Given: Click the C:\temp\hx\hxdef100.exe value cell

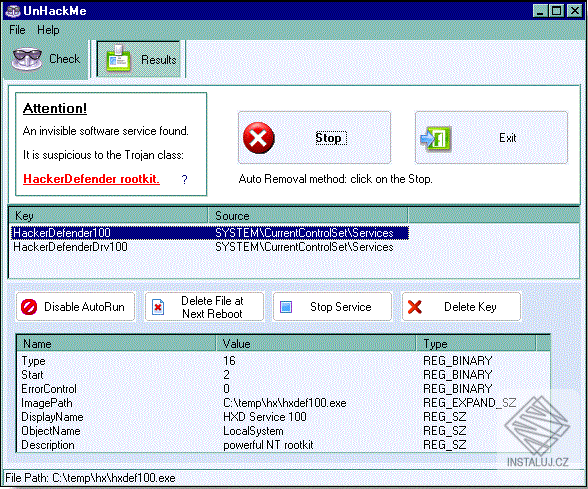Looking at the screenshot, I should [285, 403].
